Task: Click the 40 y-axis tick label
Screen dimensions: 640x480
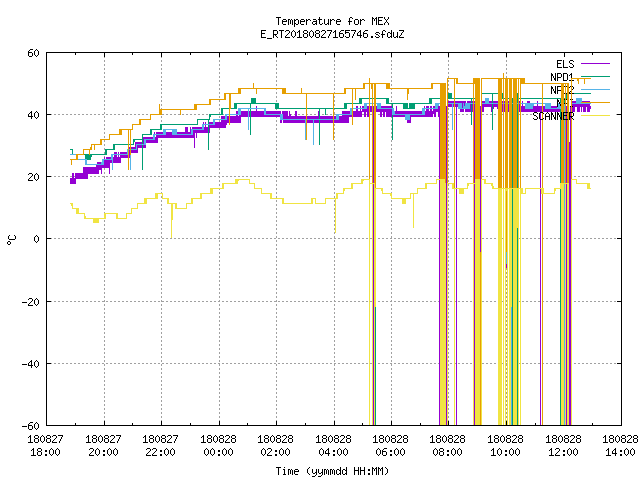Action: (33, 115)
